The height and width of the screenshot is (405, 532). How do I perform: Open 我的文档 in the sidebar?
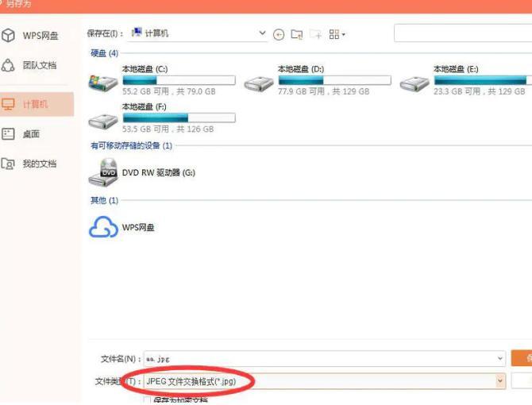tap(31, 164)
